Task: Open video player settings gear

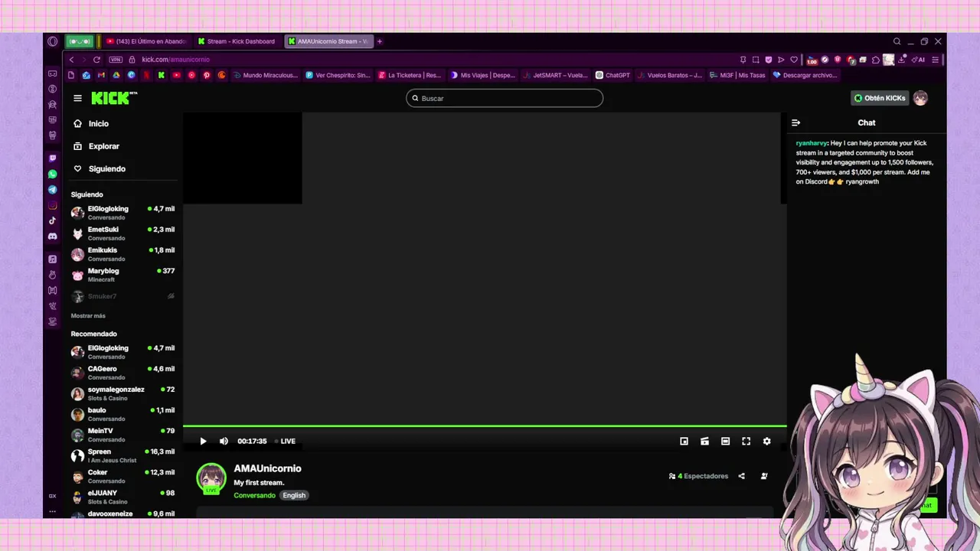Action: (766, 441)
